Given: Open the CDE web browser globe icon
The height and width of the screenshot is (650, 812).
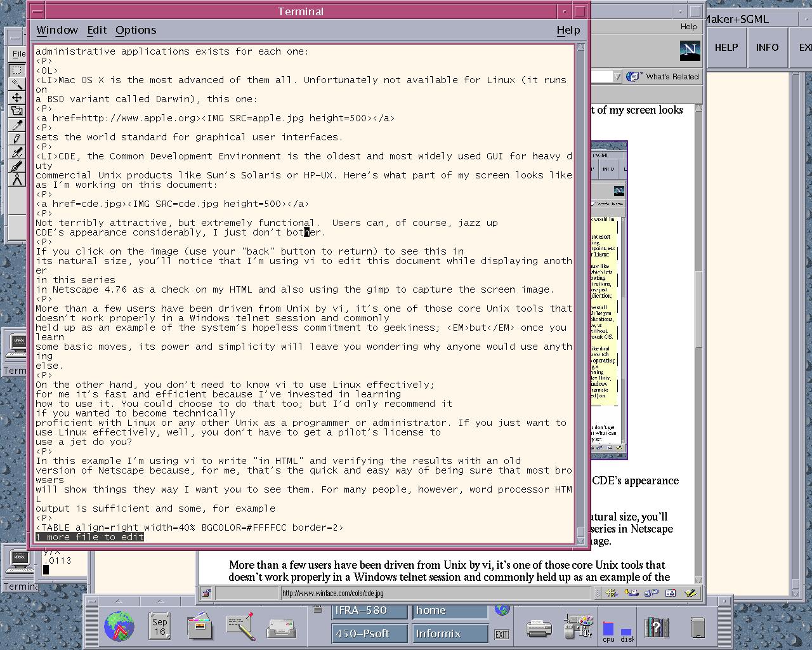Looking at the screenshot, I should coord(119,627).
